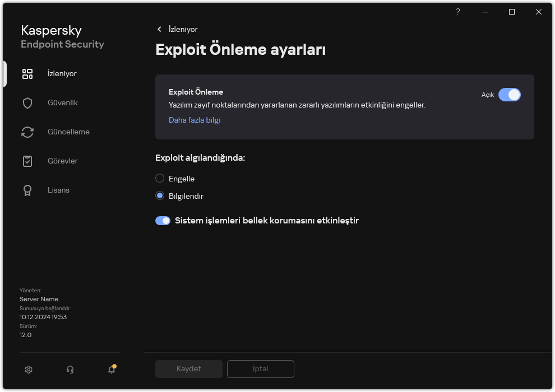Select the Lisans key icon
Image resolution: width=555 pixels, height=392 pixels.
point(27,190)
